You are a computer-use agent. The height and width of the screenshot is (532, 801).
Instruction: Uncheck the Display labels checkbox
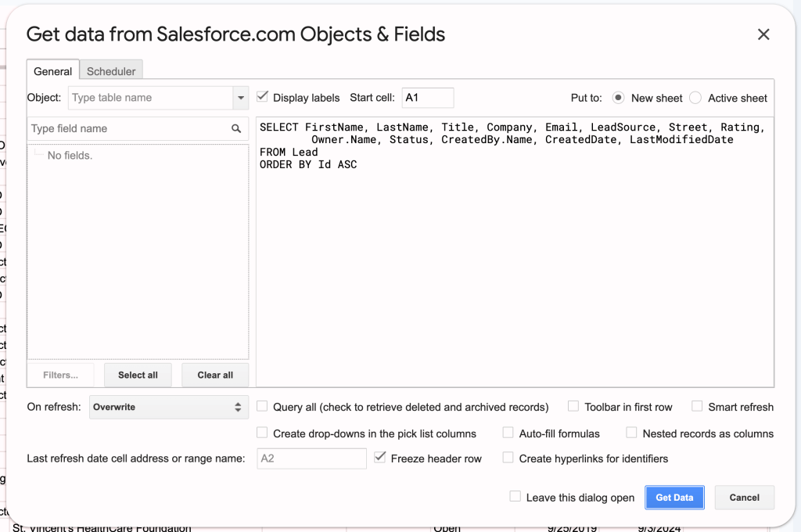click(262, 96)
